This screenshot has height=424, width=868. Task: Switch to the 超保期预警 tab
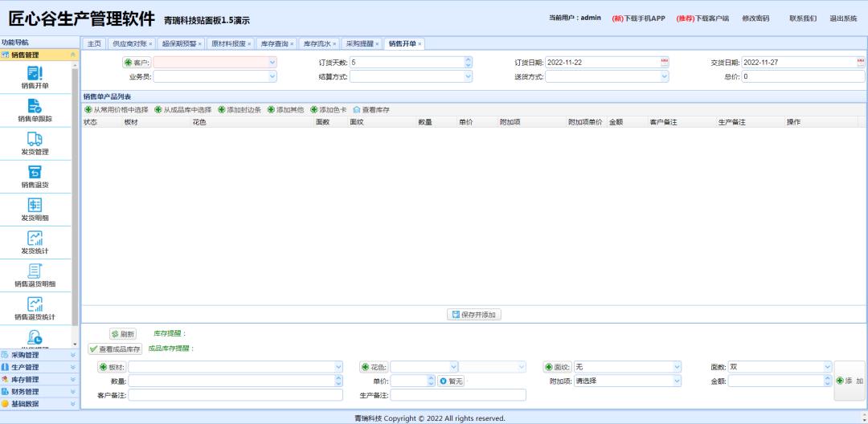[x=178, y=43]
